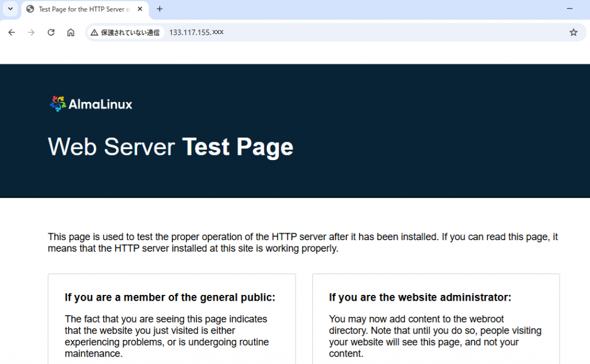Screen dimensions: 590x364
Task: Reload the current page
Action: coord(51,32)
